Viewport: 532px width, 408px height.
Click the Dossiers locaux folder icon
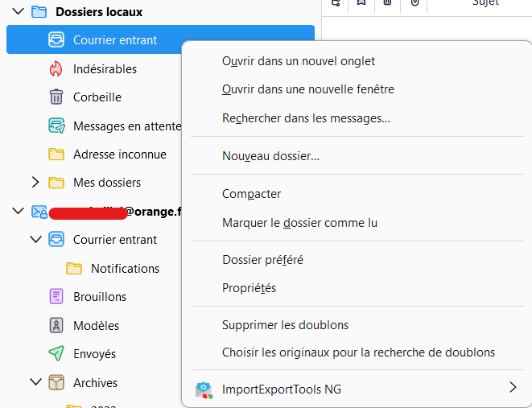click(39, 12)
